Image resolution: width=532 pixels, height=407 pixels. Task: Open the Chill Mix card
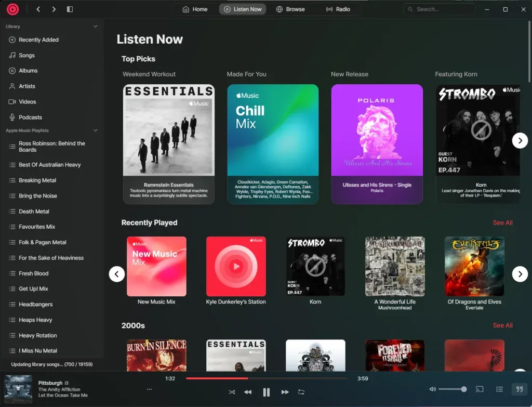[273, 145]
